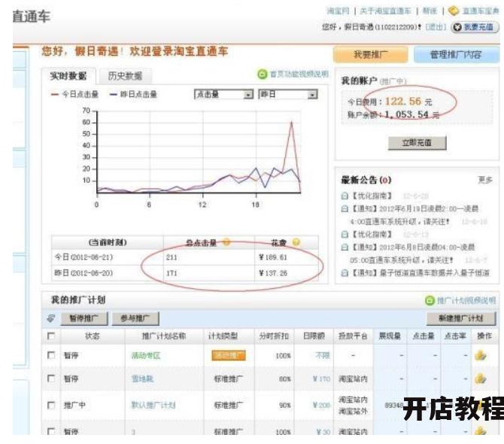This screenshot has height=444, width=504.
Task: Open the 淘宝网 link in top bar
Action: coord(338,11)
